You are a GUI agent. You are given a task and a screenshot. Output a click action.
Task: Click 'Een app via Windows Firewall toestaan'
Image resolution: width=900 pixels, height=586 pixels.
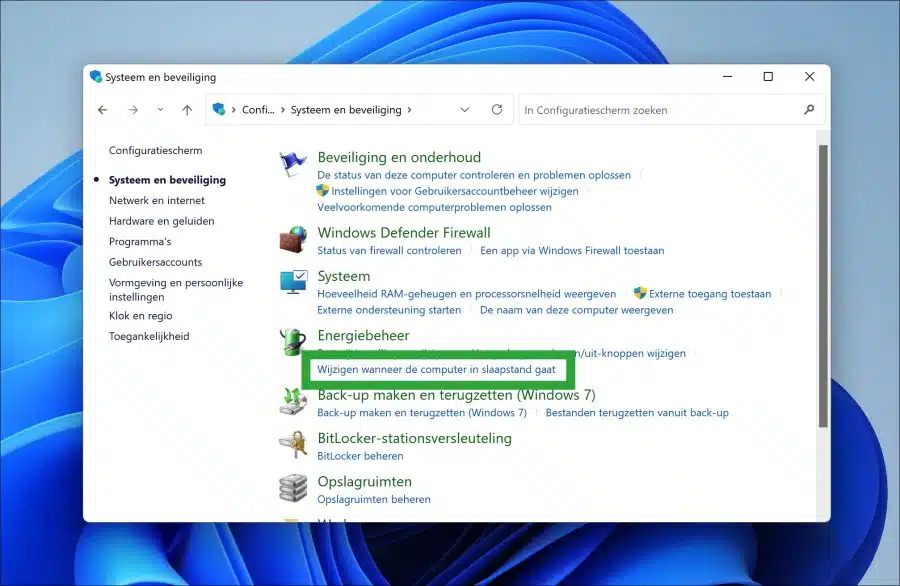coord(572,251)
